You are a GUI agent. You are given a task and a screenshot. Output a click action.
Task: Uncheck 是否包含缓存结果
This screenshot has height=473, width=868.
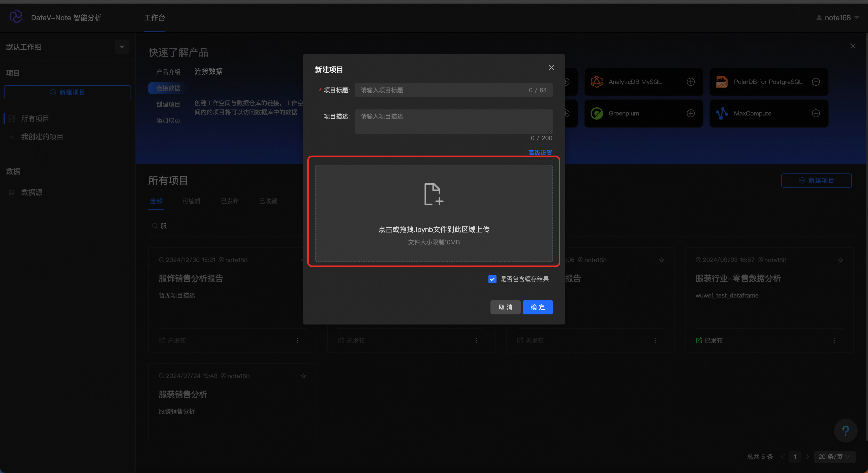[492, 279]
